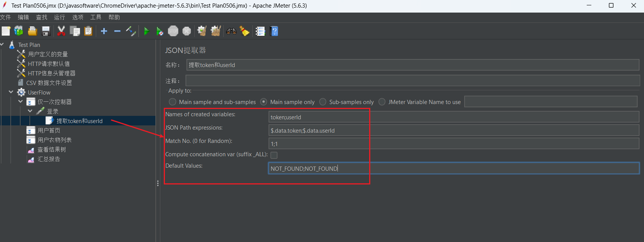Click the Match No. input field
The image size is (644, 242).
click(x=454, y=144)
